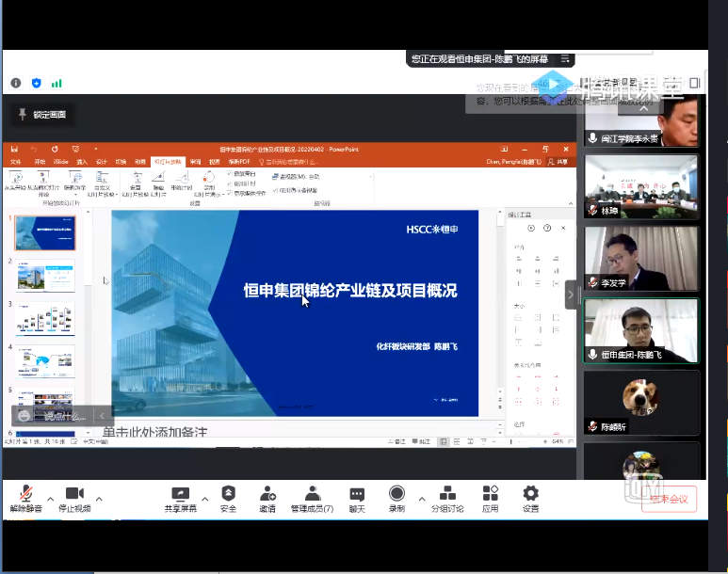Open the 聊天 chat panel

pyautogui.click(x=357, y=500)
